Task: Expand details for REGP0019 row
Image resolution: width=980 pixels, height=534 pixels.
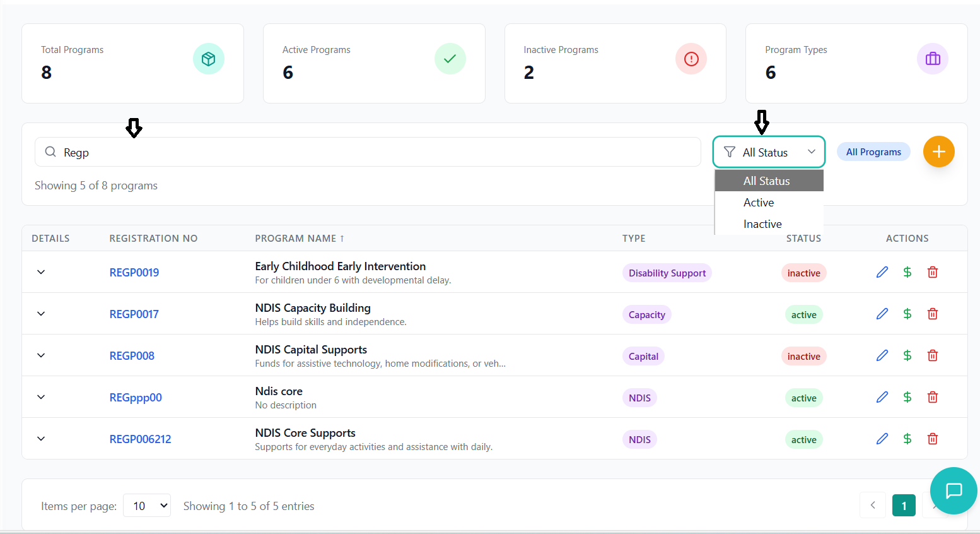Action: coord(41,272)
